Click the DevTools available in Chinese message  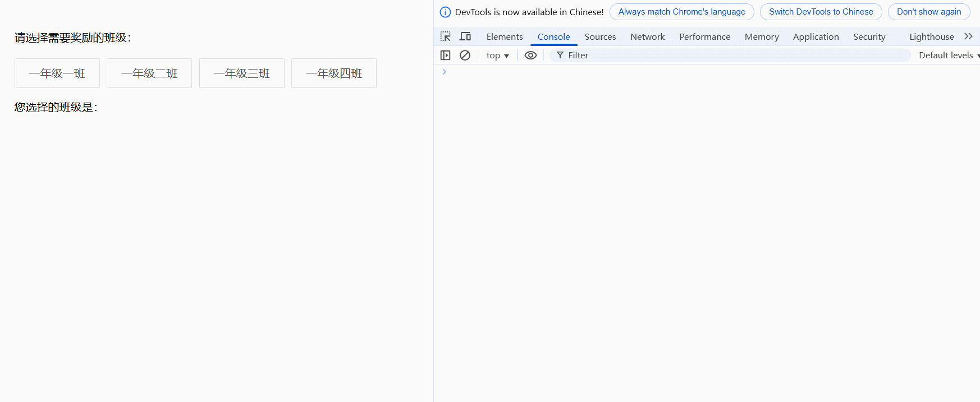click(529, 12)
